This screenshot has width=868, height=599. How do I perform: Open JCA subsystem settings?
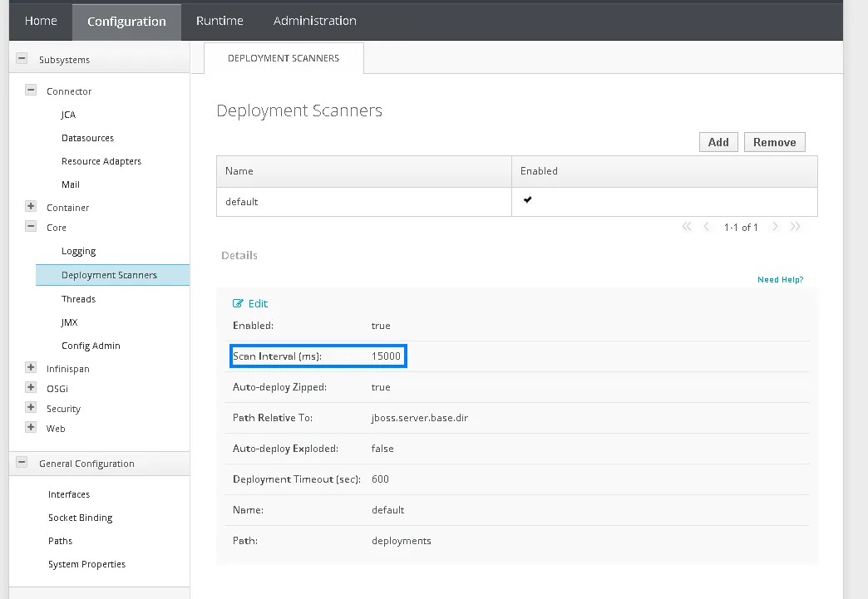[69, 115]
